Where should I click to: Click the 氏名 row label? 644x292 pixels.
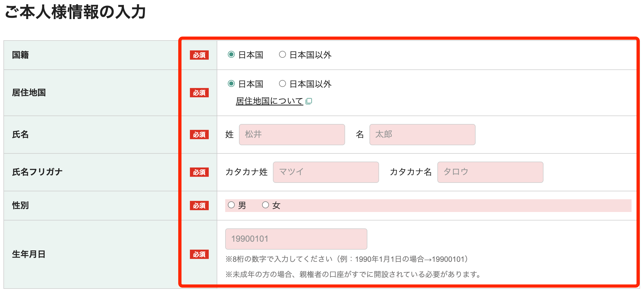coord(20,134)
